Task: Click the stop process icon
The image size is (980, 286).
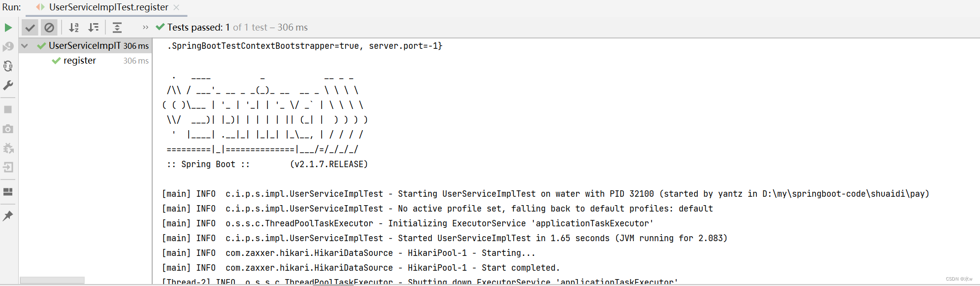Action: point(8,109)
